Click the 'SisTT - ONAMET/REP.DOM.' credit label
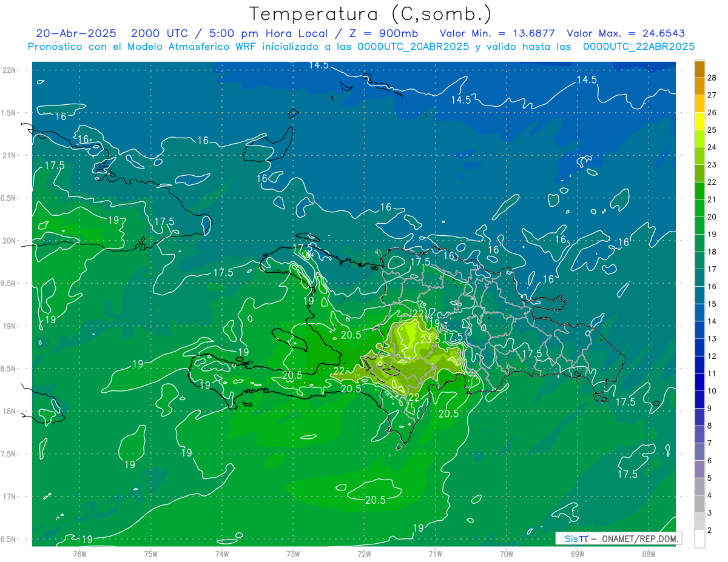728x562 pixels. point(618,538)
